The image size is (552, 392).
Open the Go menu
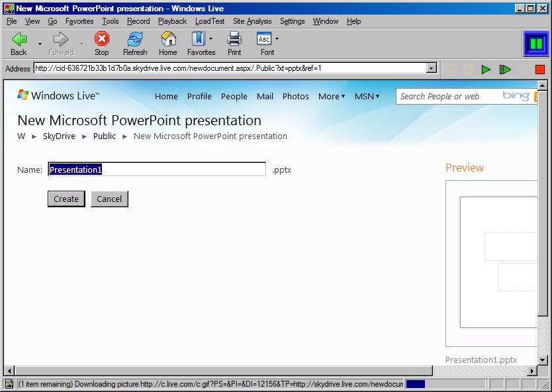pos(52,21)
